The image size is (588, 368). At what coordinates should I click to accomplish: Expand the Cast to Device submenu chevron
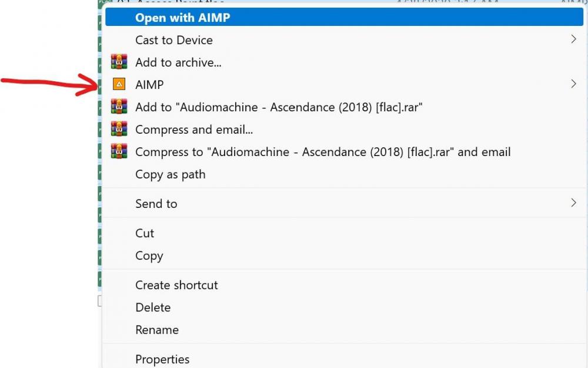pos(573,39)
